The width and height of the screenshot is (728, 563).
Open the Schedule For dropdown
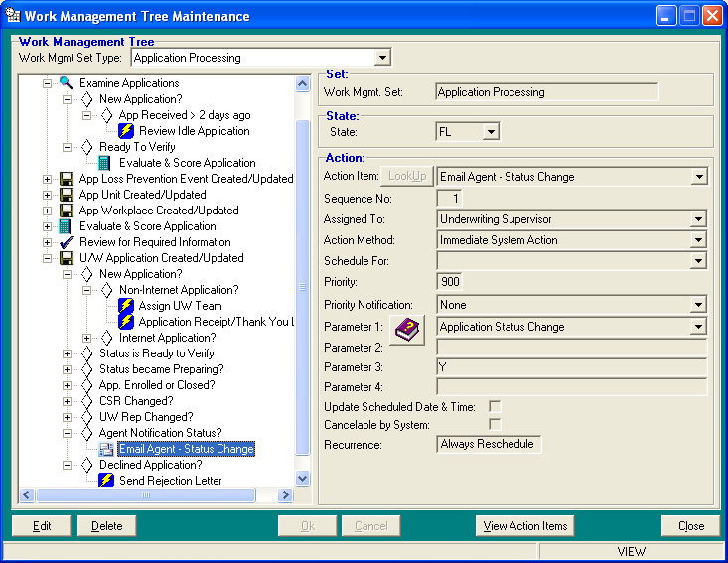click(x=699, y=261)
